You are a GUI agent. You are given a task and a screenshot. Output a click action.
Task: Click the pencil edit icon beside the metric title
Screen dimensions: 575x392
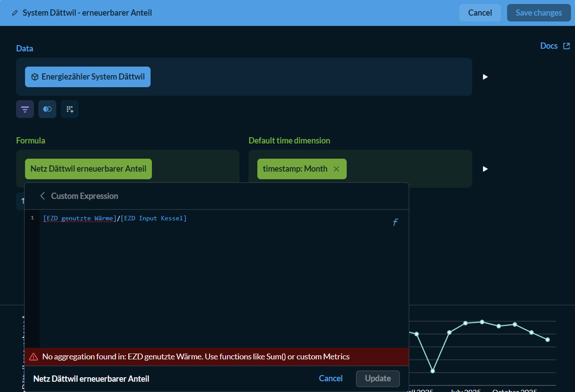15,13
